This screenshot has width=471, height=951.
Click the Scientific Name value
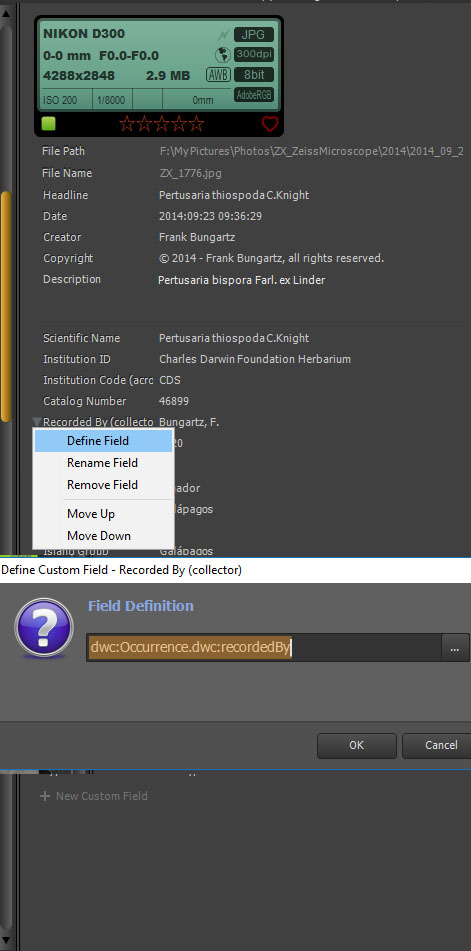click(x=234, y=338)
